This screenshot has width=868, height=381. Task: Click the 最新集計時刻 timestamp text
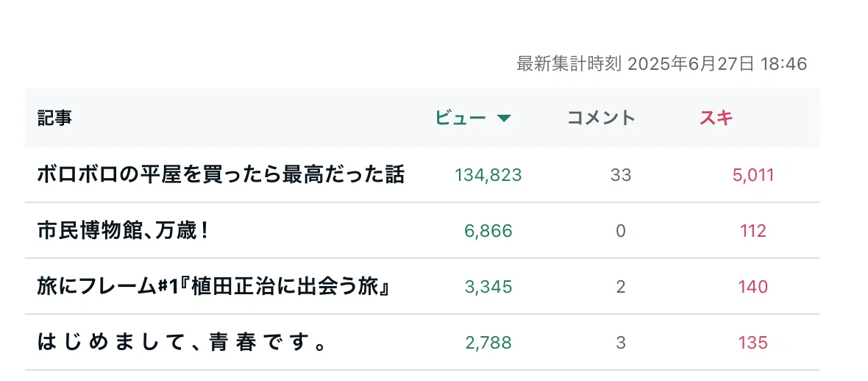(x=661, y=64)
